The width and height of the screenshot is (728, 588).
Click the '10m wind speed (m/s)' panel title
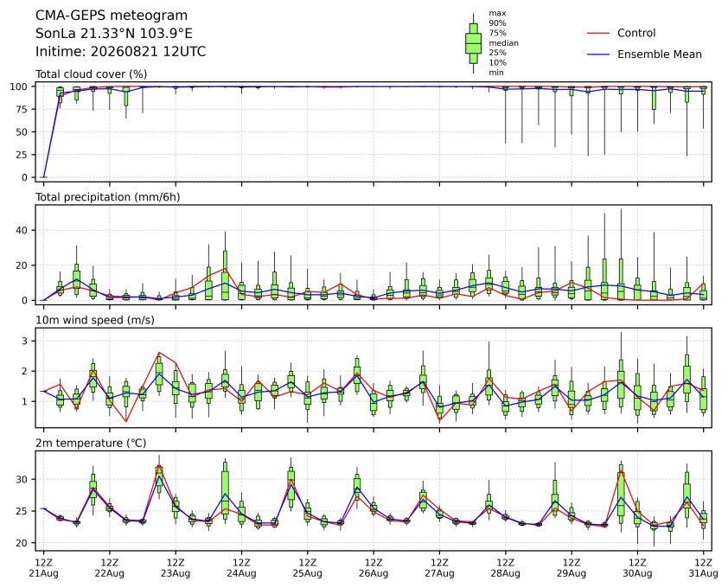tap(95, 320)
